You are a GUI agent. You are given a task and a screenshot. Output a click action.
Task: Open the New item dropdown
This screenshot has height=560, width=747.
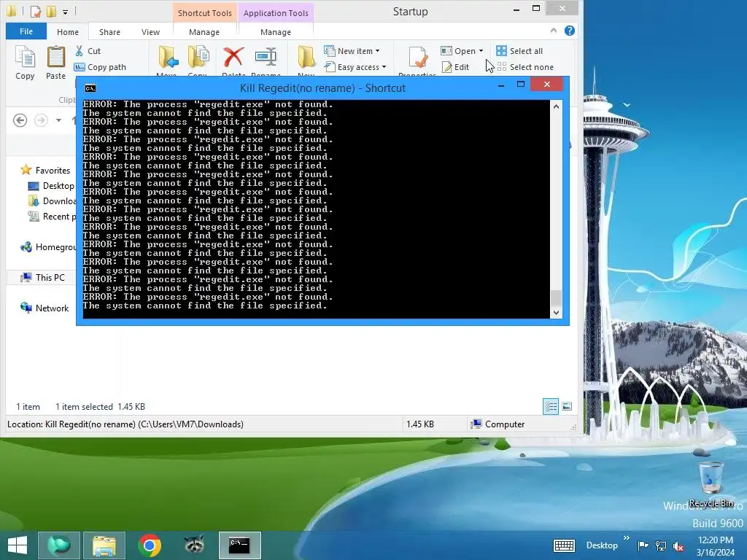(x=352, y=51)
